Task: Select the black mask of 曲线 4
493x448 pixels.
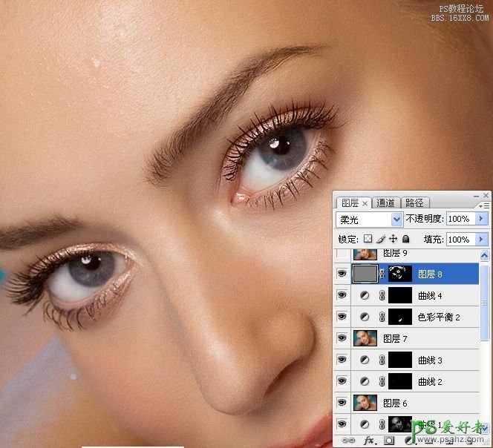Action: click(x=400, y=295)
